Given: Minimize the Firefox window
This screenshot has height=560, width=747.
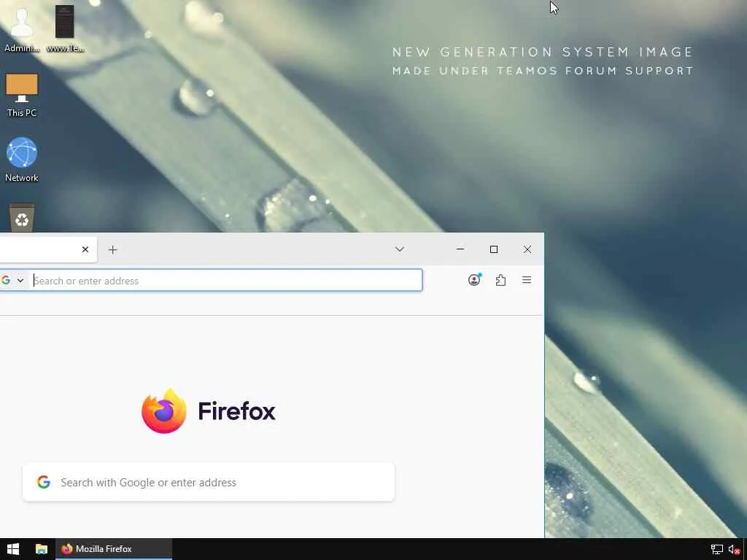Looking at the screenshot, I should click(x=460, y=249).
